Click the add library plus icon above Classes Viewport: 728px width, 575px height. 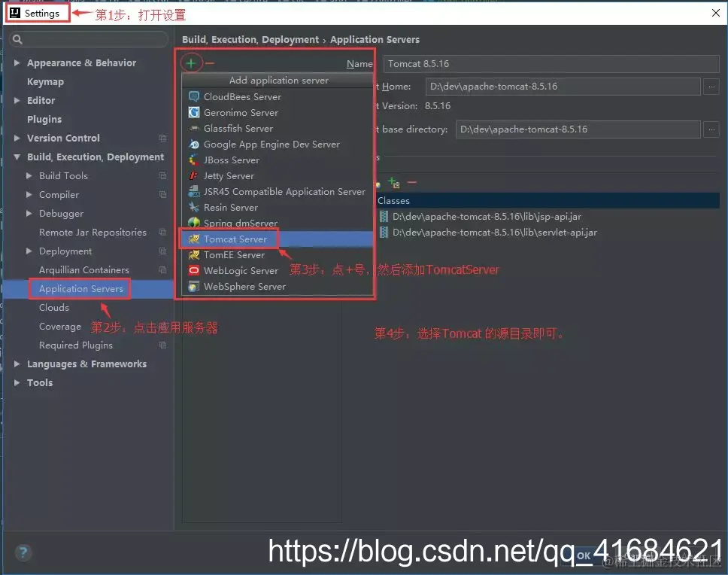pos(394,183)
